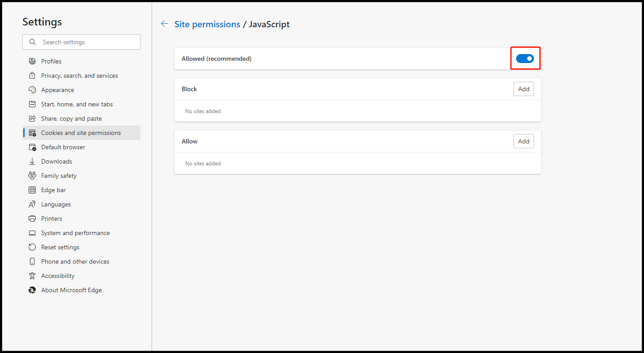Click the Printers icon in sidebar
The height and width of the screenshot is (353, 644).
[32, 219]
